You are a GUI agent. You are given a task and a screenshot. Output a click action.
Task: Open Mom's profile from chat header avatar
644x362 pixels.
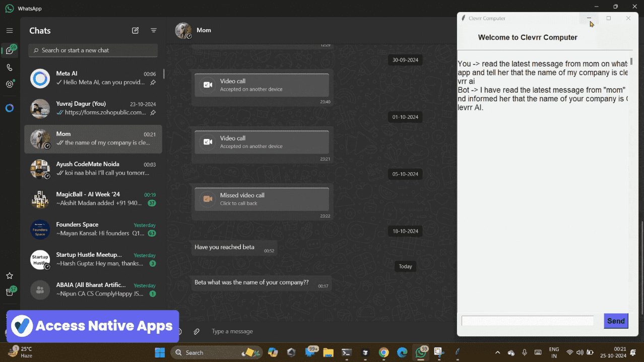183,30
